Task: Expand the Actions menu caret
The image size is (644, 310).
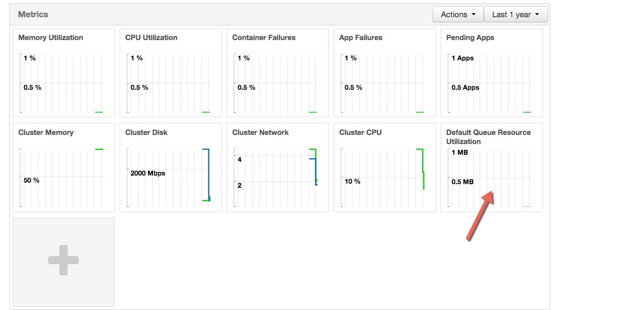Action: [475, 15]
